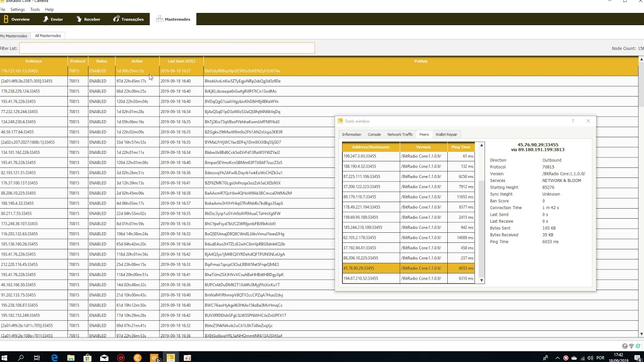Select masternode row 195.182.153.249:33455
This screenshot has width=644, height=362.
pos(319,315)
